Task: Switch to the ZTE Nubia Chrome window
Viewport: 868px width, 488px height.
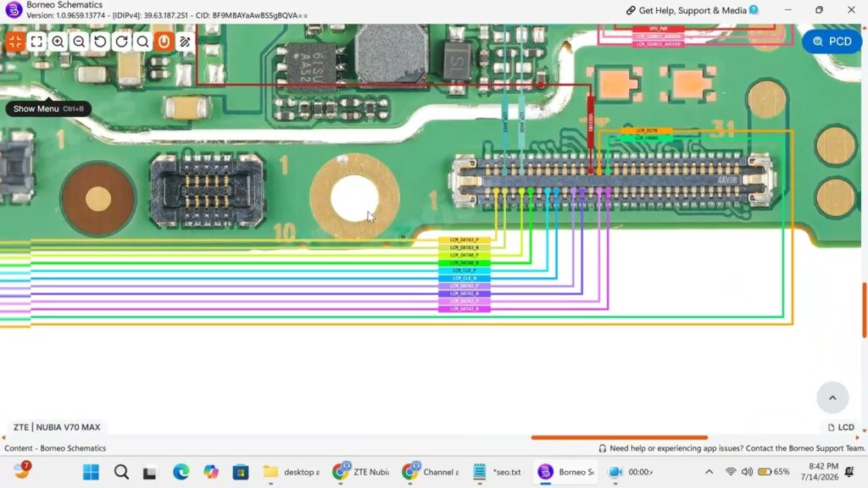Action: [361, 472]
